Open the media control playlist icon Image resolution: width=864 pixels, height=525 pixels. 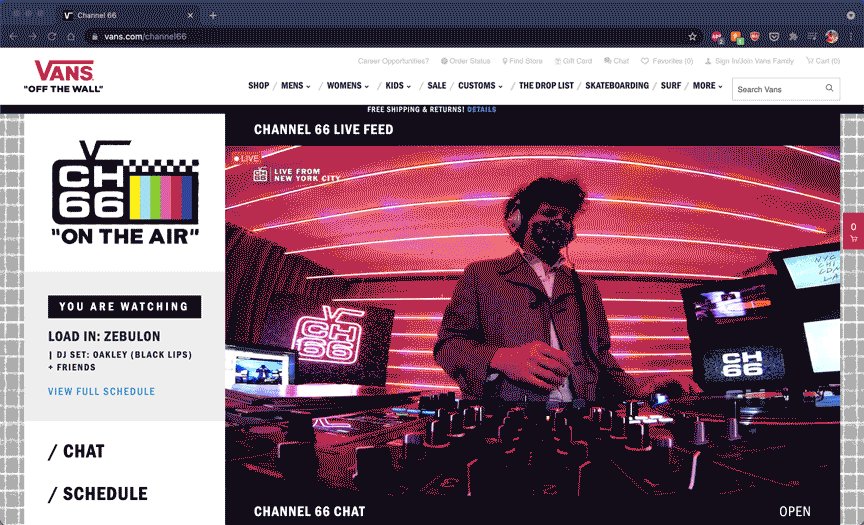(x=812, y=36)
